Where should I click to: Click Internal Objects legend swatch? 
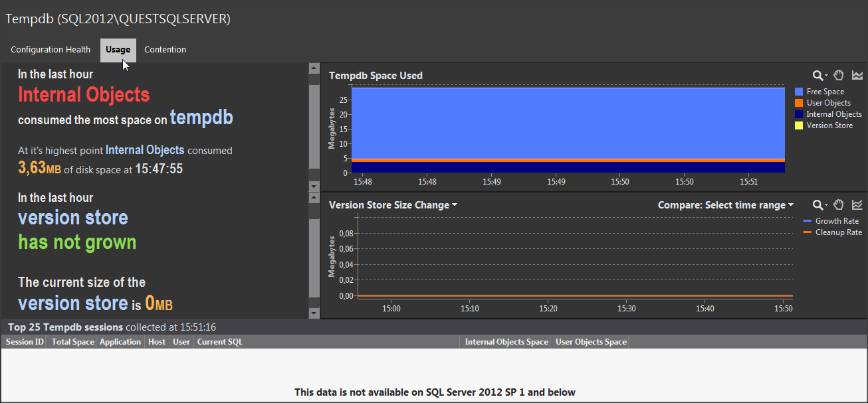click(799, 114)
